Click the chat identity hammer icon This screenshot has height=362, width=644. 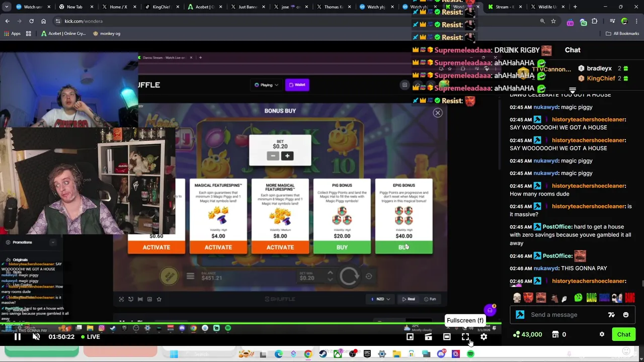pos(520,315)
